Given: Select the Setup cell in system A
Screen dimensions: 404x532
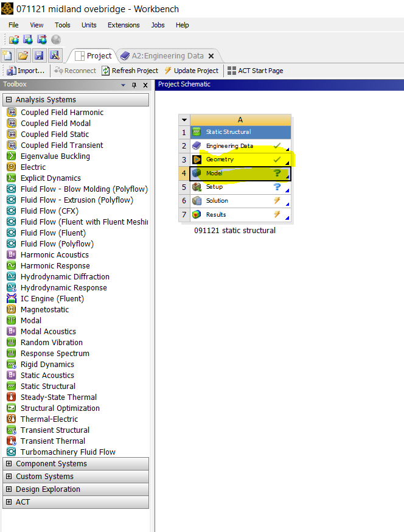Looking at the screenshot, I should 240,187.
